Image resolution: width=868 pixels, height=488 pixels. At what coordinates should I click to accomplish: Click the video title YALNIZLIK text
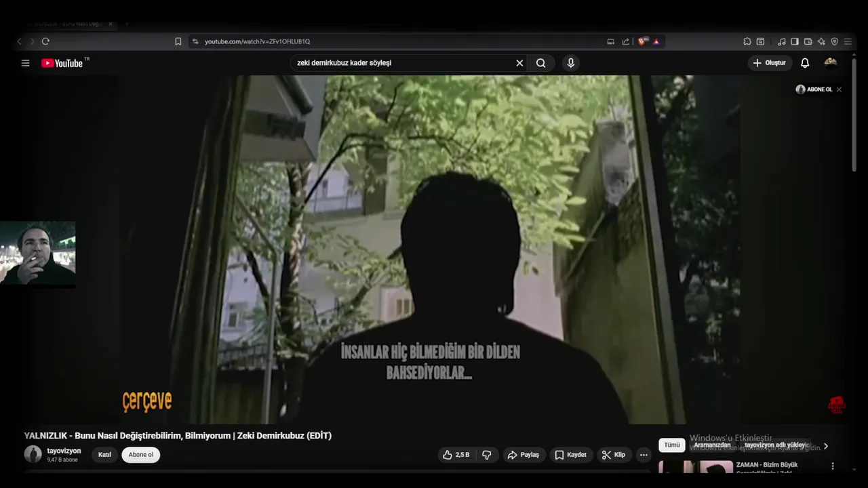click(x=178, y=436)
